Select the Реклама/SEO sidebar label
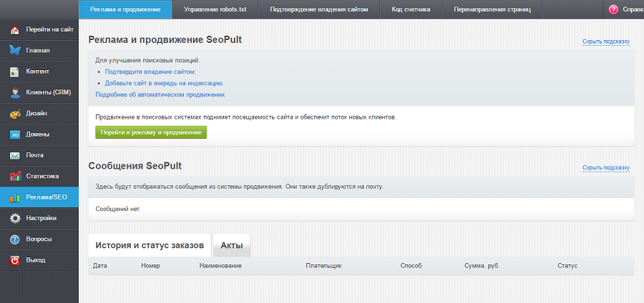 pyautogui.click(x=47, y=197)
